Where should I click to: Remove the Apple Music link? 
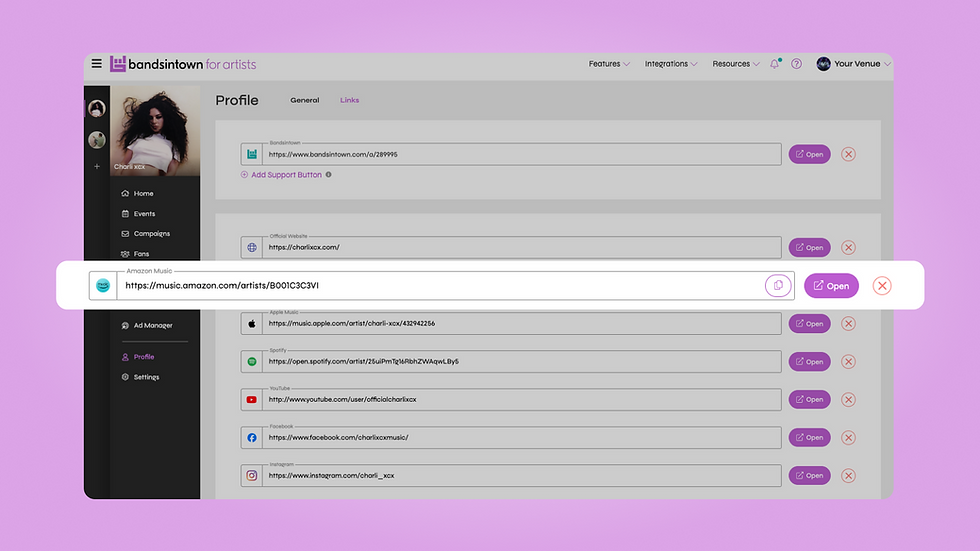click(x=848, y=324)
